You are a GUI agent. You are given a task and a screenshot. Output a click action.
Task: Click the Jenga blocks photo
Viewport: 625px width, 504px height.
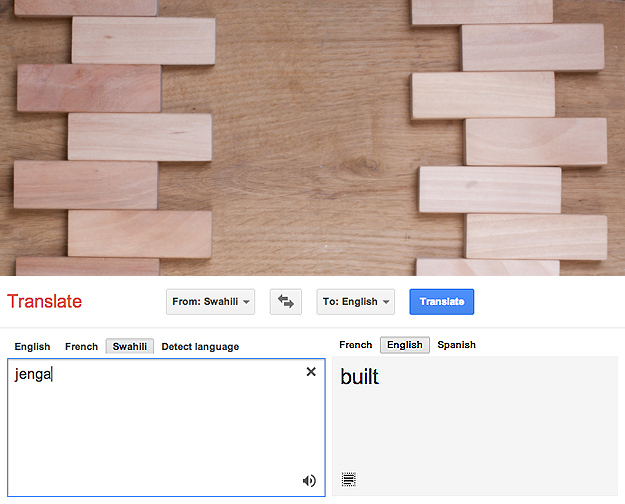[312, 138]
